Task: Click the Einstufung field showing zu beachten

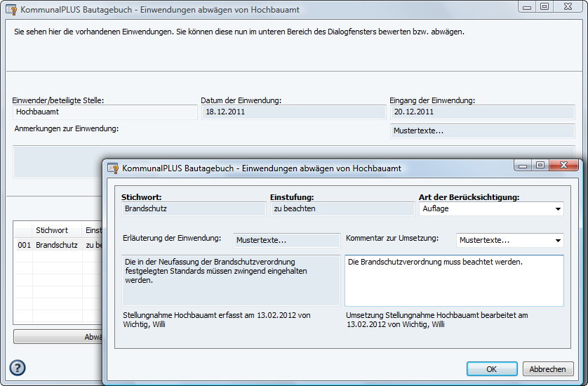Action: (342, 208)
